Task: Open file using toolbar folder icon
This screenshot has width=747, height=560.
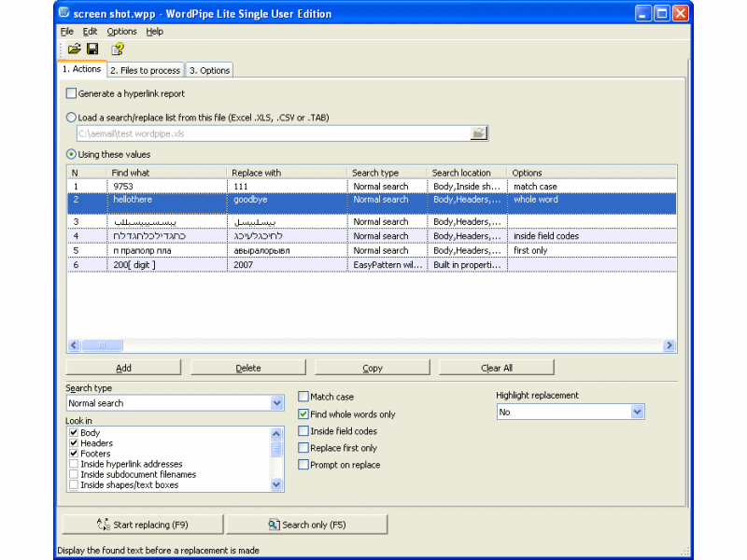Action: pyautogui.click(x=75, y=49)
